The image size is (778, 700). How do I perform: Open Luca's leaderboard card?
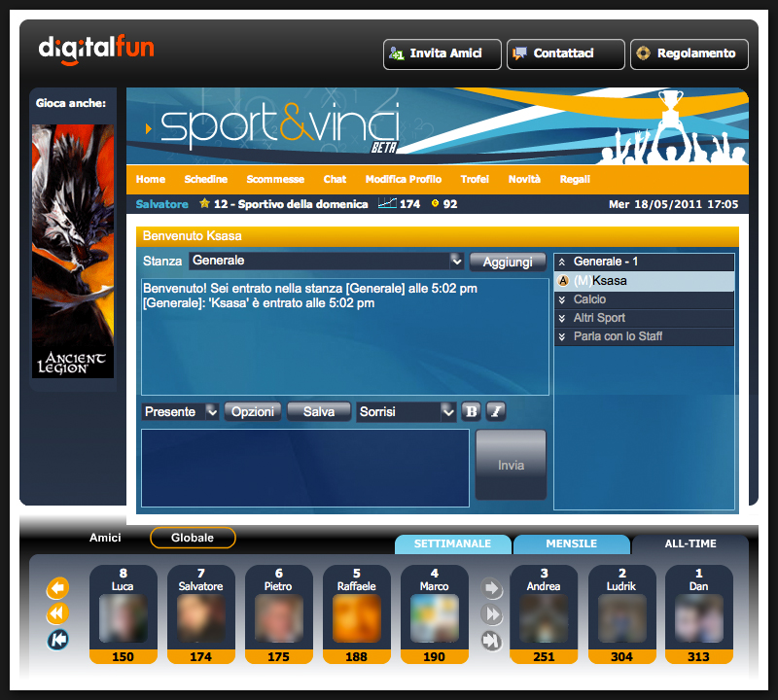[124, 614]
